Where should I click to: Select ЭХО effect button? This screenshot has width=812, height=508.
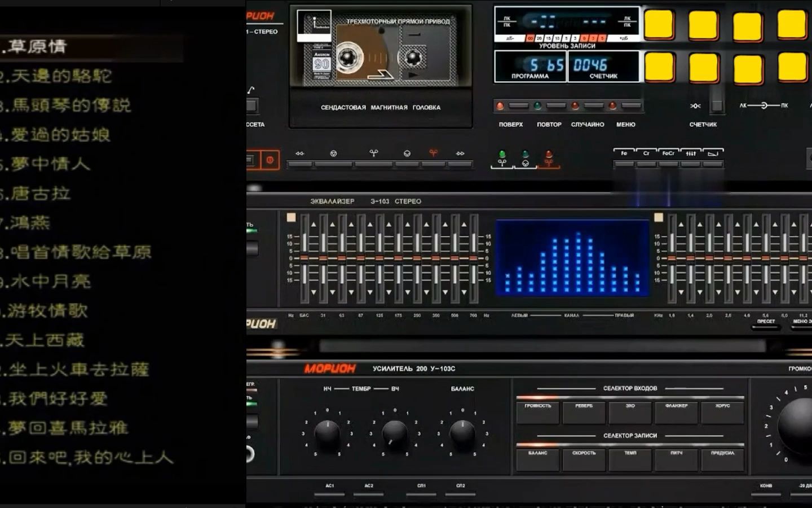[630, 413]
